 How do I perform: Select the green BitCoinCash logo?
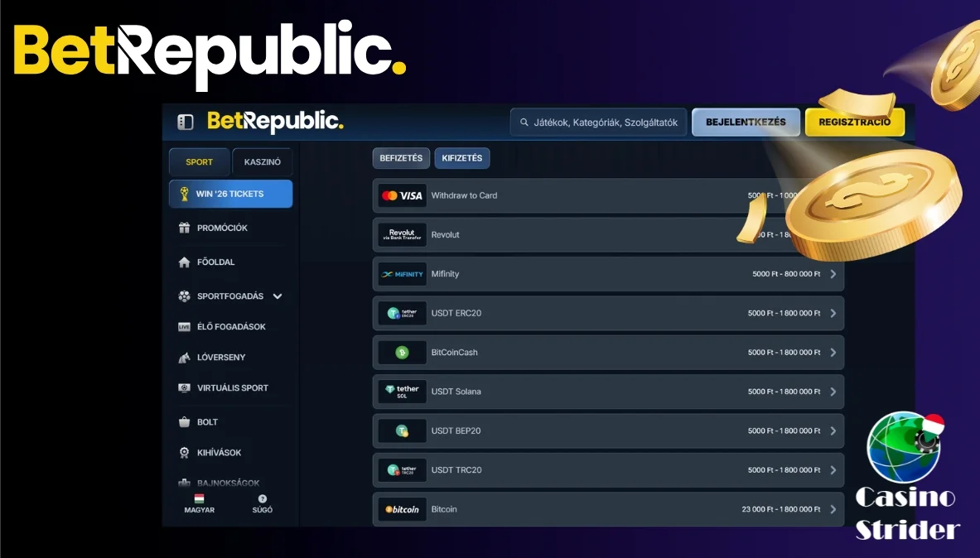click(x=403, y=353)
